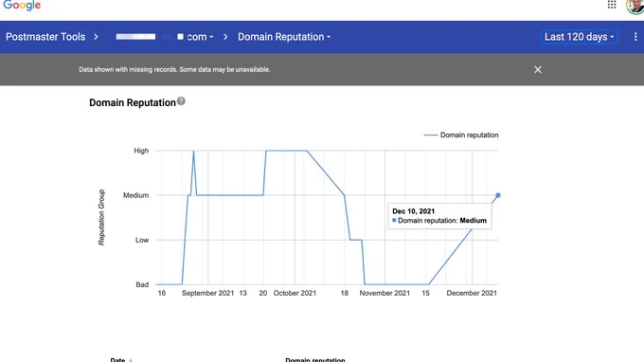Sort table by Date column
The height and width of the screenshot is (362, 644).
pos(121,359)
